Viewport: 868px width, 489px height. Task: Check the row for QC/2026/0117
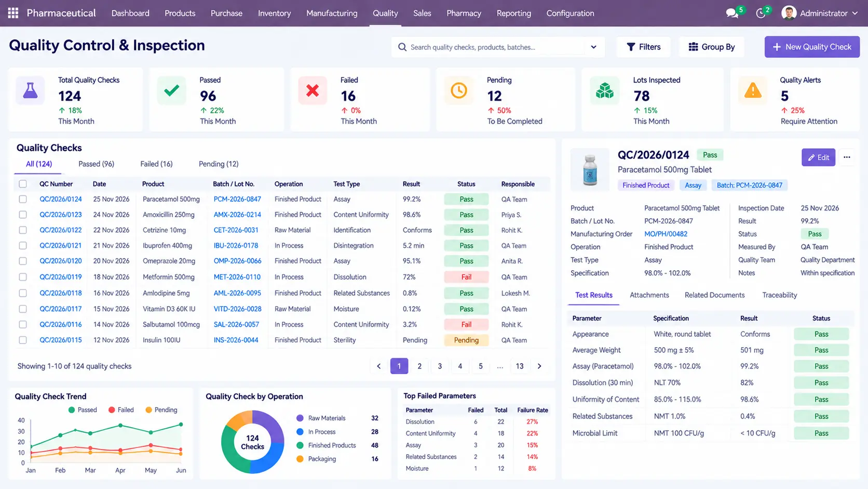pyautogui.click(x=23, y=309)
